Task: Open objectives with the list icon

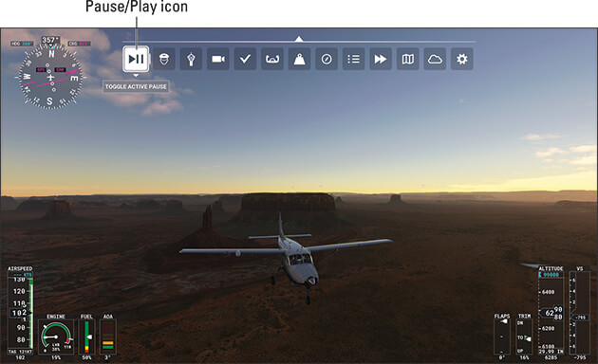Action: click(x=353, y=59)
